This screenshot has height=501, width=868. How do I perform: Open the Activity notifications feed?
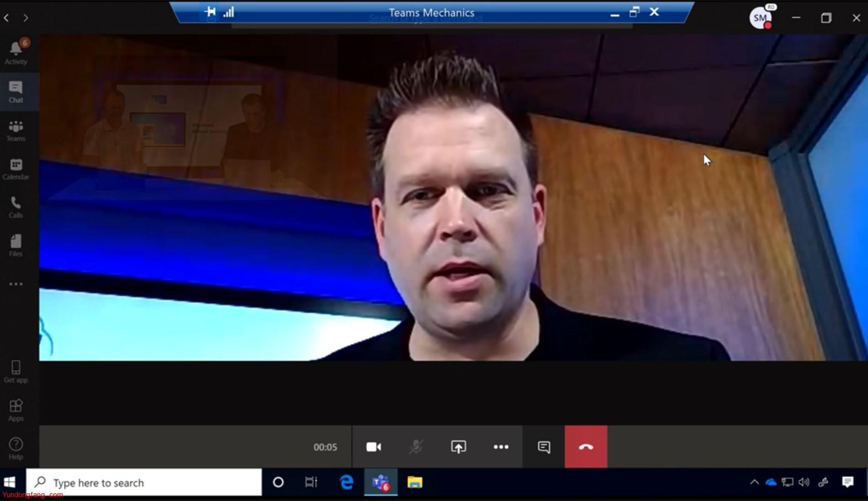16,53
